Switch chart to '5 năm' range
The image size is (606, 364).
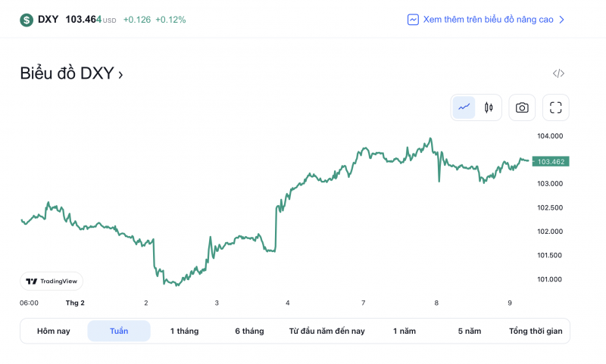pos(469,331)
